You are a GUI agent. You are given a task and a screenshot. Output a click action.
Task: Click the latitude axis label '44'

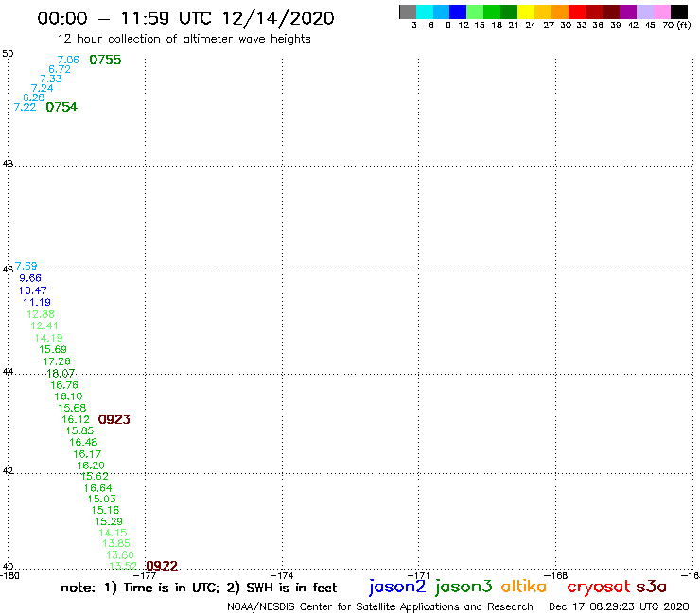(8, 372)
